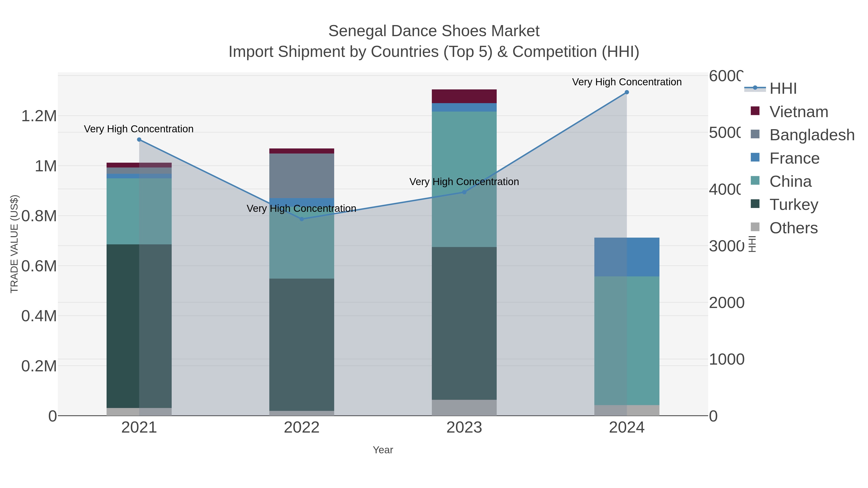Click the 2021 x-axis label
This screenshot has height=488, width=868.
pyautogui.click(x=139, y=428)
